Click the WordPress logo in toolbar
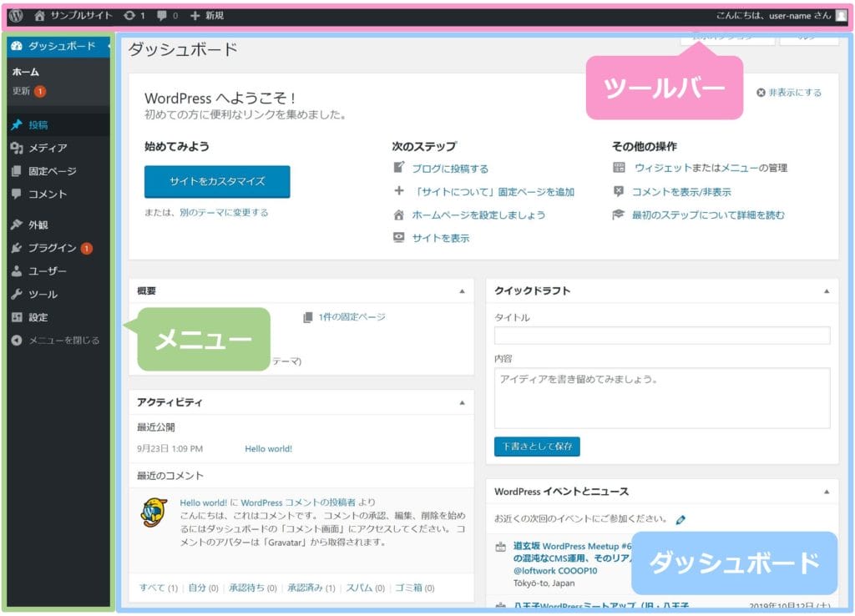 point(16,15)
